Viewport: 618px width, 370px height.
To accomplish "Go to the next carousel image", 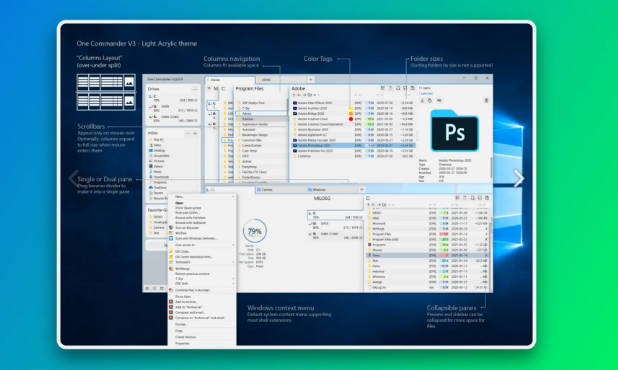I will pos(519,178).
